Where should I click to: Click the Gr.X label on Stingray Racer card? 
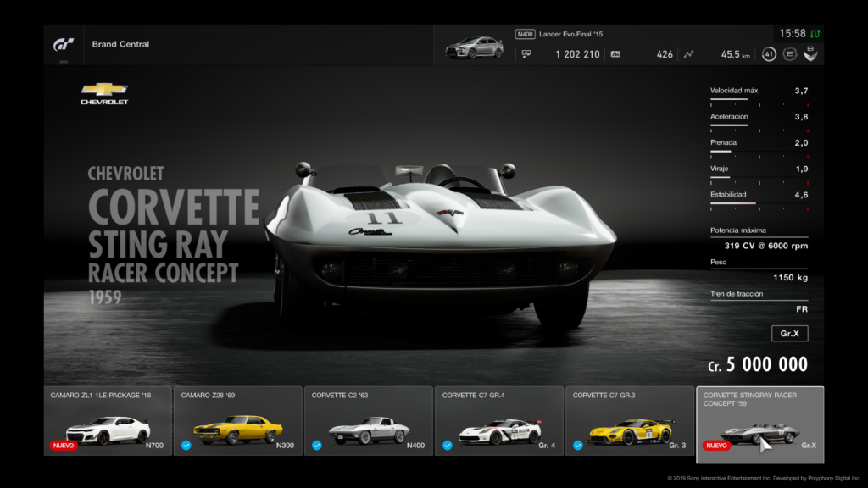tap(809, 446)
